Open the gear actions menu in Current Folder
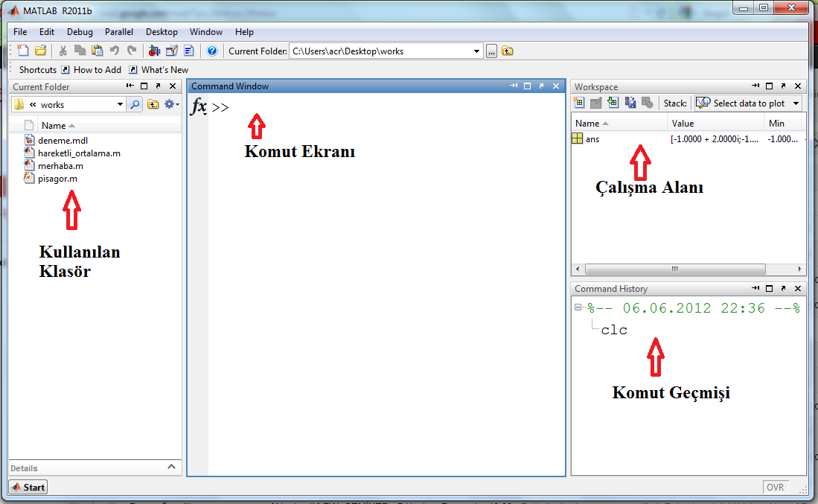 coord(171,104)
